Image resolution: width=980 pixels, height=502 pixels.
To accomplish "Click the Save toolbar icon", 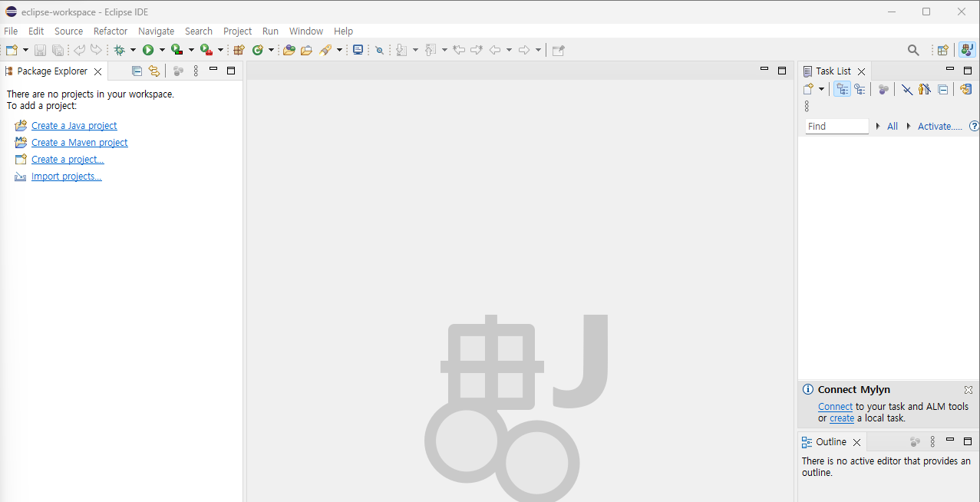I will tap(40, 50).
